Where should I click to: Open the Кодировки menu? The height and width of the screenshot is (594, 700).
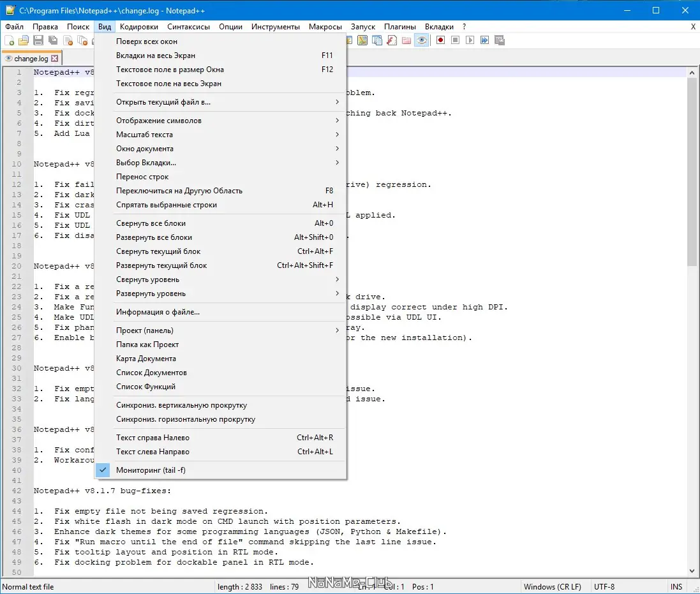pyautogui.click(x=139, y=27)
